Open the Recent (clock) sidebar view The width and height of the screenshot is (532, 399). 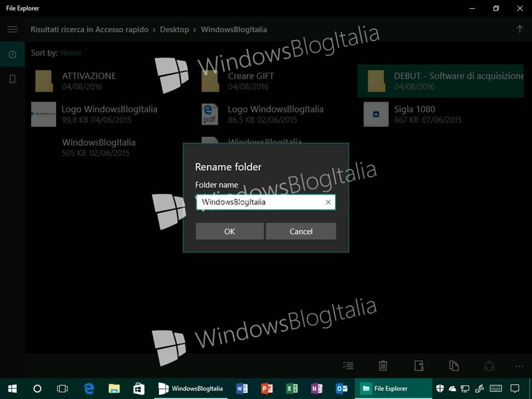click(12, 54)
